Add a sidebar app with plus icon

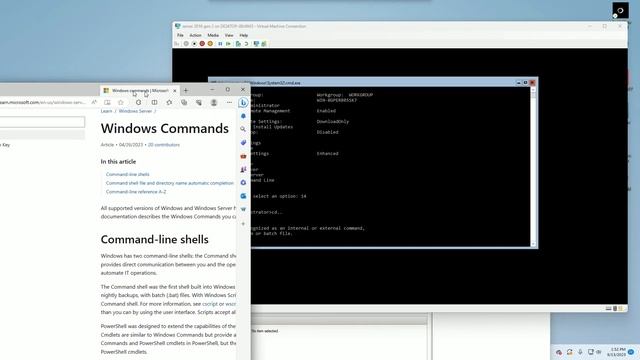click(243, 224)
